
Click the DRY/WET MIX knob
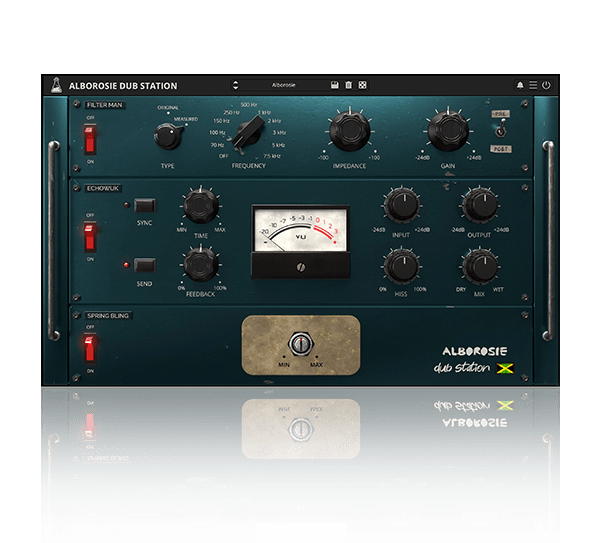coord(480,266)
